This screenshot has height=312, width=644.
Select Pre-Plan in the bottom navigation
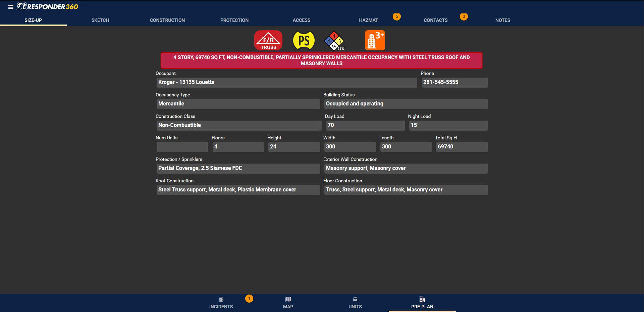(x=422, y=303)
